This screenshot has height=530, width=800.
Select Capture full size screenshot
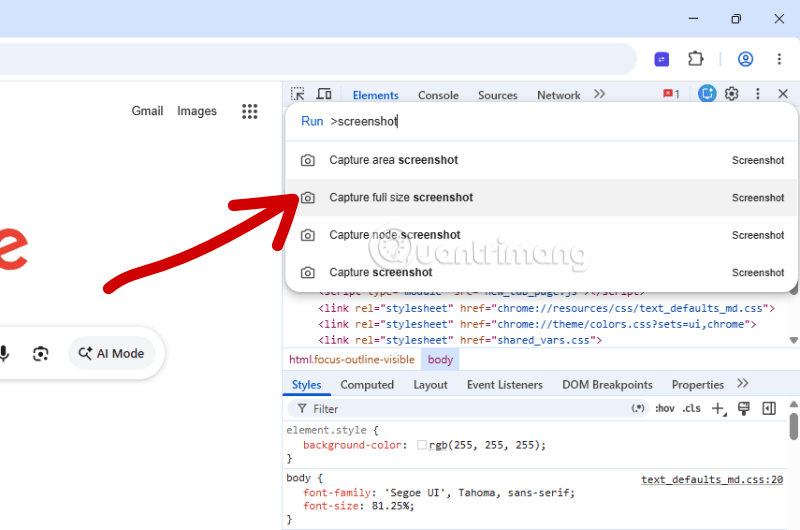coord(542,197)
